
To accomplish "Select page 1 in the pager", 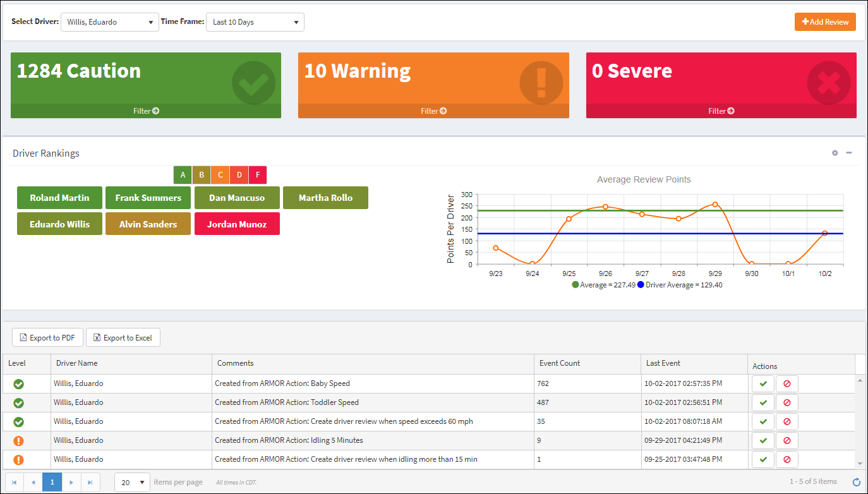I will 52,482.
